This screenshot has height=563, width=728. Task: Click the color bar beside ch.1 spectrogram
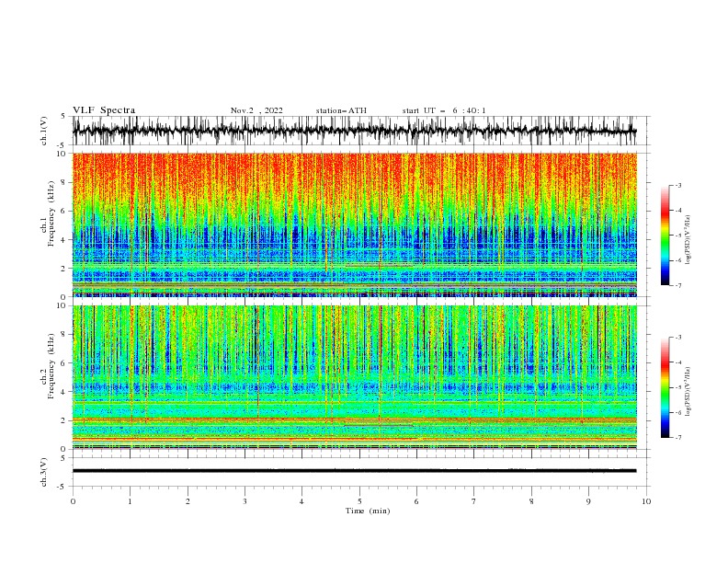pos(665,236)
